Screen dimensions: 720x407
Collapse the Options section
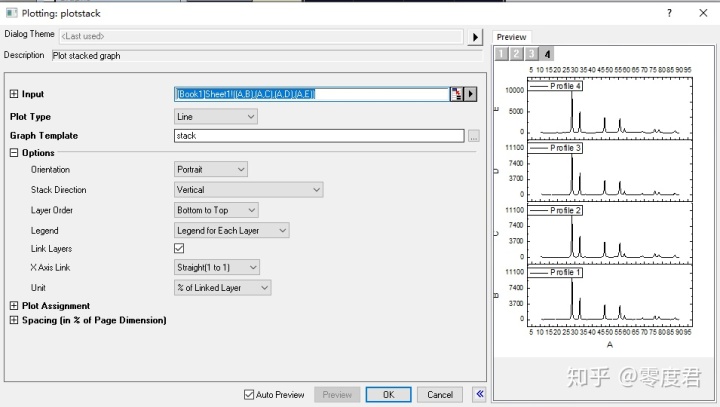pos(14,153)
